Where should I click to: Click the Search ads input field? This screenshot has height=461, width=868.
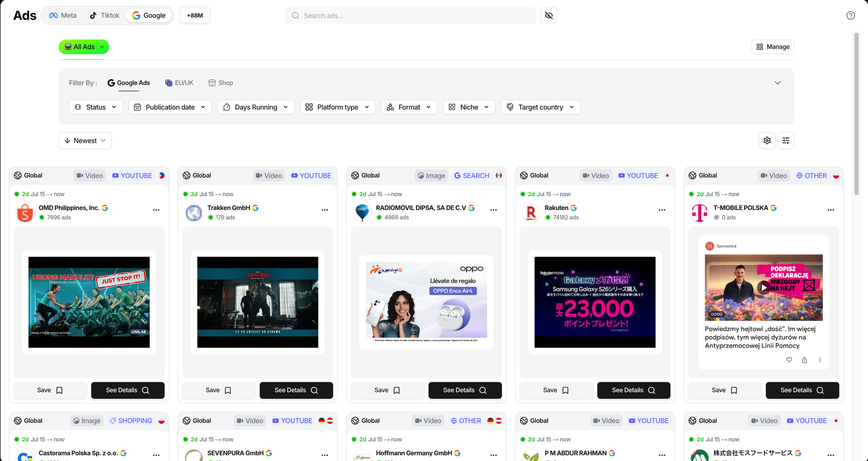coord(411,15)
